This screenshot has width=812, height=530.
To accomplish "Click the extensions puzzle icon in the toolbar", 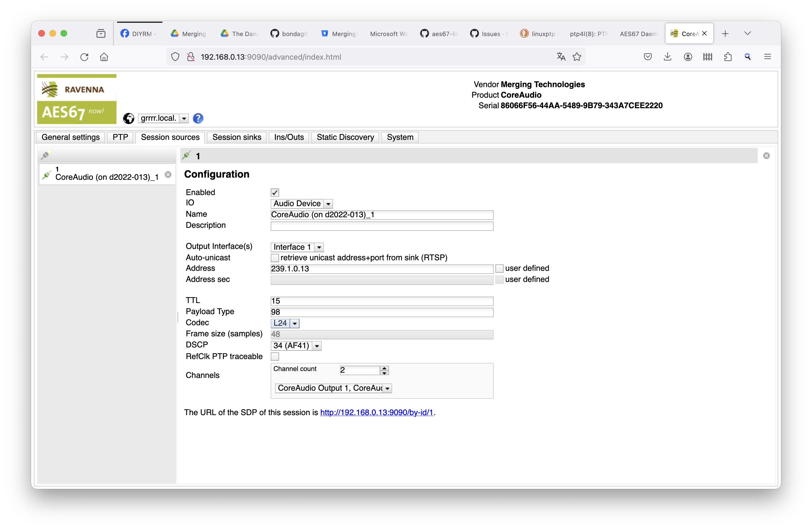I will click(x=728, y=57).
